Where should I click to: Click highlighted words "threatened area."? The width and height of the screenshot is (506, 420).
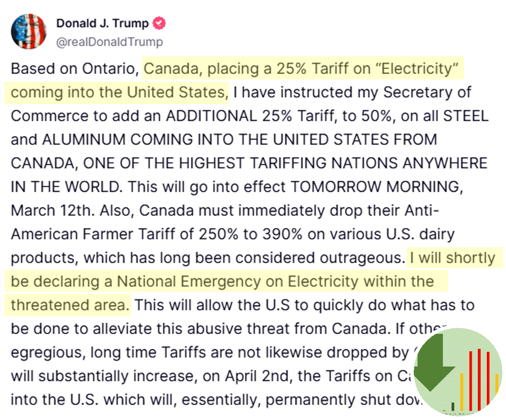(70, 305)
